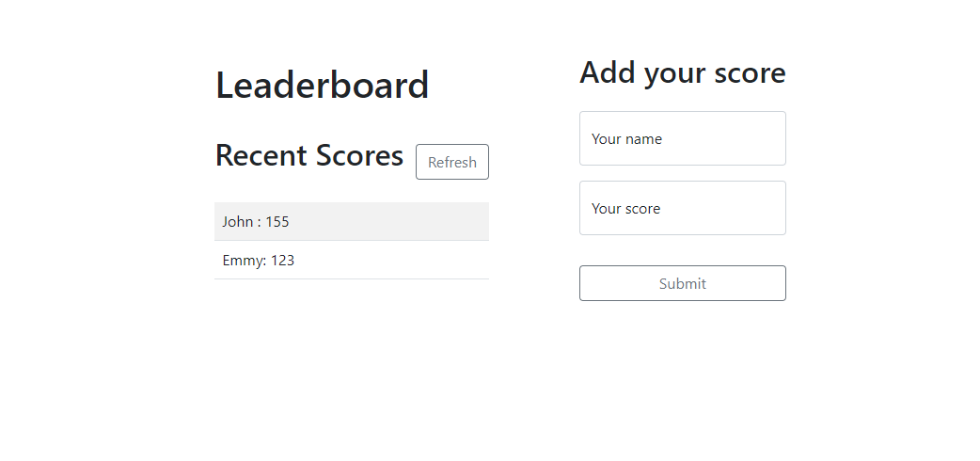The width and height of the screenshot is (980, 461).
Task: Focus the Your score input field
Action: [x=683, y=208]
